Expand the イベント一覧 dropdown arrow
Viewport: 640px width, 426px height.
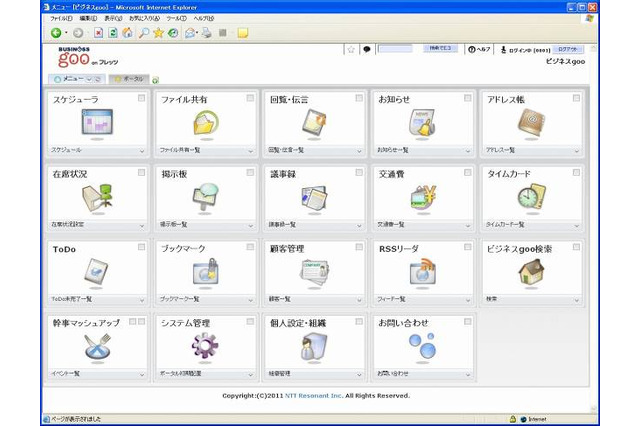(142, 374)
